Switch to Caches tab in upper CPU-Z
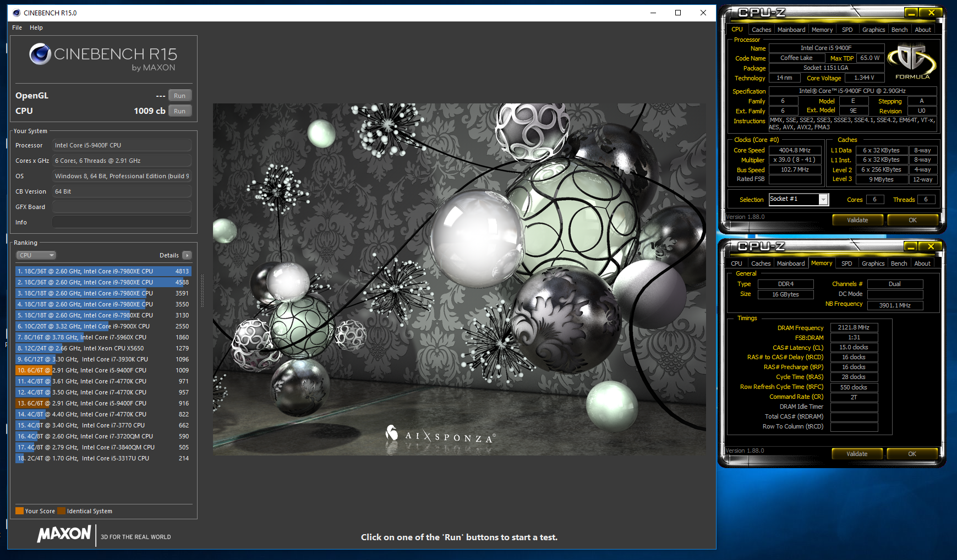 tap(761, 30)
